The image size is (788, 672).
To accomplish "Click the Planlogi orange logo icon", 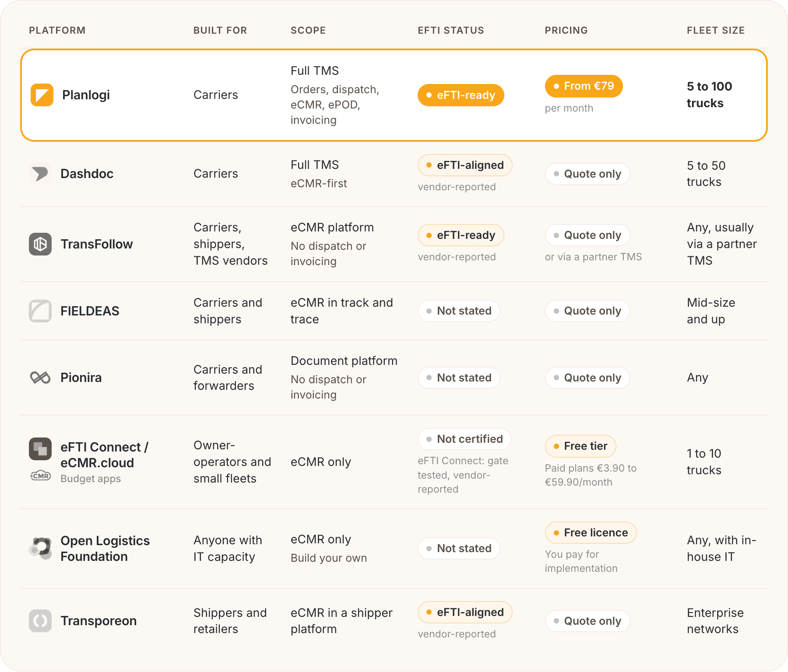I will 42,95.
